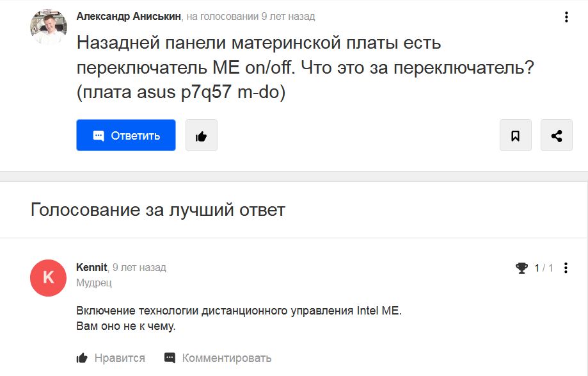Click the comment bubble icon beside Комментировать

[170, 358]
